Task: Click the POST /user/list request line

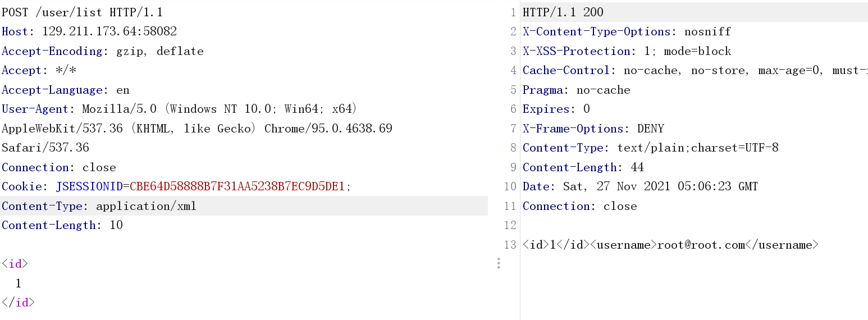Action: pos(83,12)
